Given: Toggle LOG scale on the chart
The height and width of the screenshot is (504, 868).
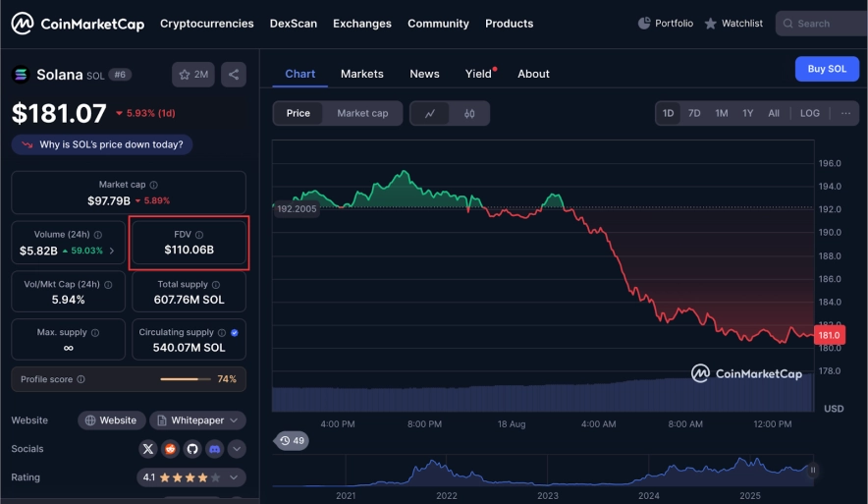Looking at the screenshot, I should coord(809,113).
